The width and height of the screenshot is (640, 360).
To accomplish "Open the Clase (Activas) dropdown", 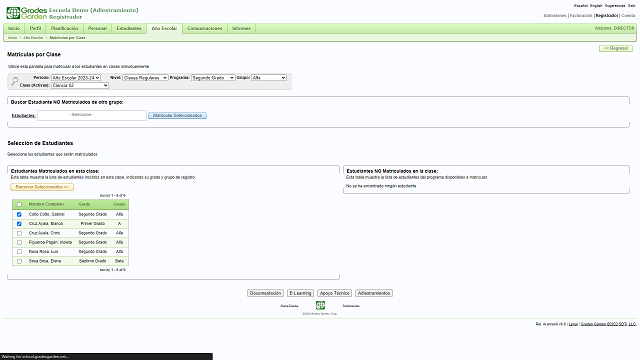I will click(80, 85).
